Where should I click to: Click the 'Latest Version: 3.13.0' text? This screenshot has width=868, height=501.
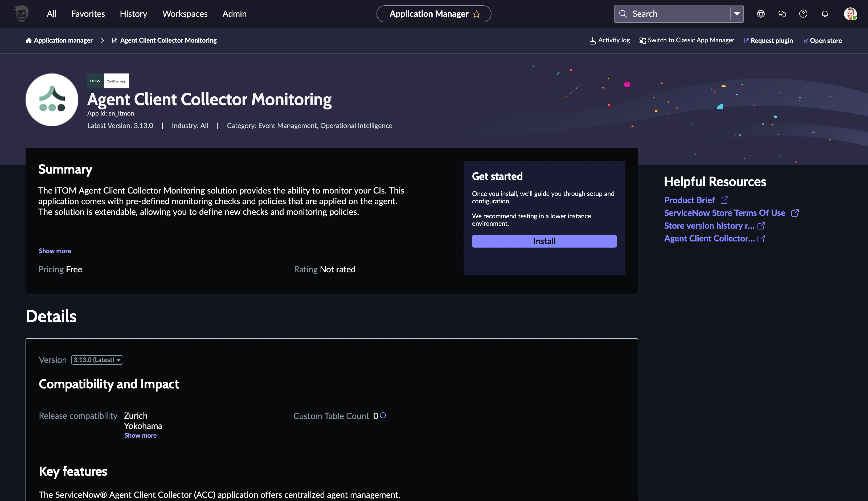pos(120,126)
